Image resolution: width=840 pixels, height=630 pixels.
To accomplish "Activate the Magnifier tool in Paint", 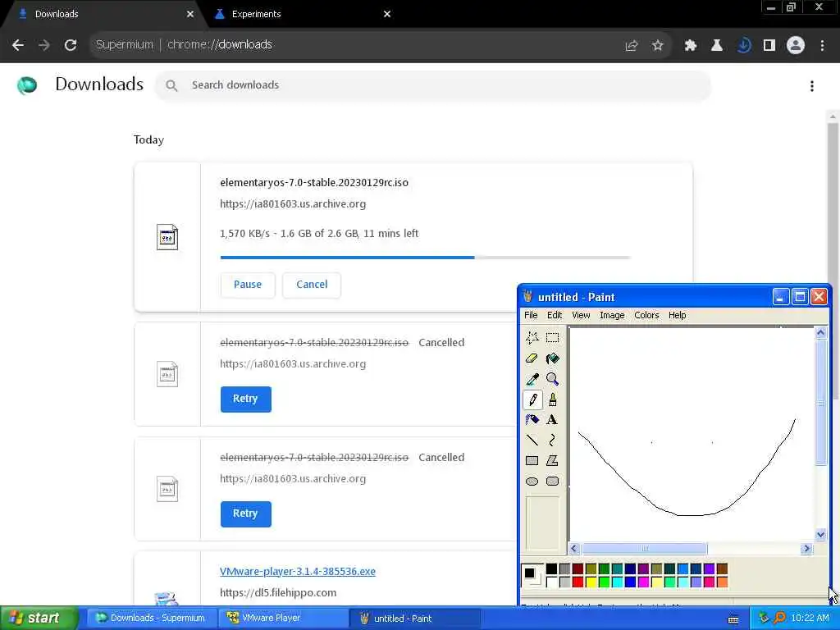I will [x=552, y=379].
